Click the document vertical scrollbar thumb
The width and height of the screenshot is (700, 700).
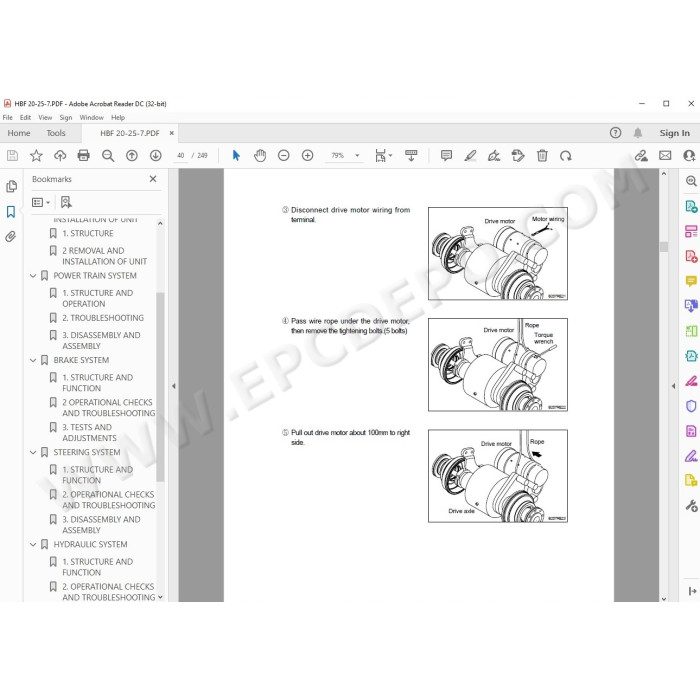pos(664,247)
